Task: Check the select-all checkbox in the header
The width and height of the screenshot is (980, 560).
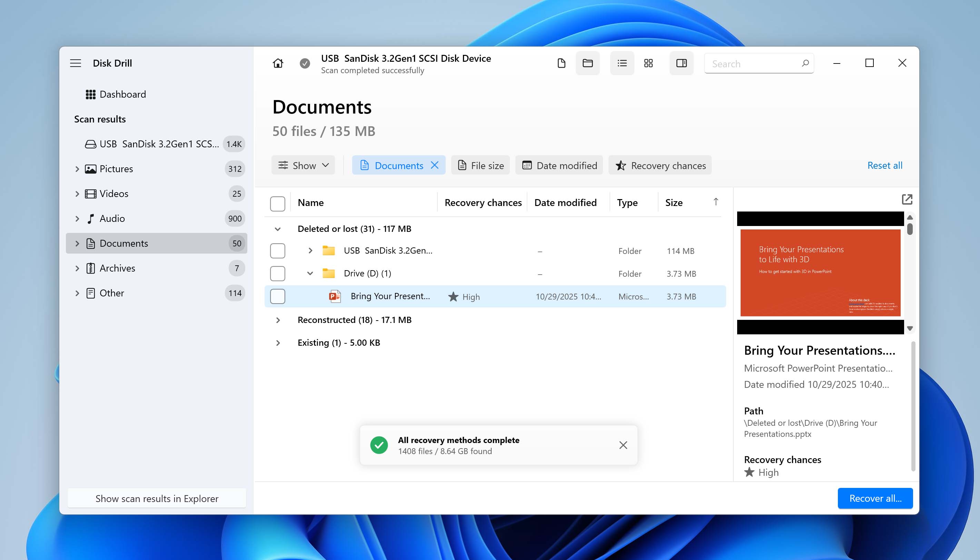Action: click(x=277, y=204)
